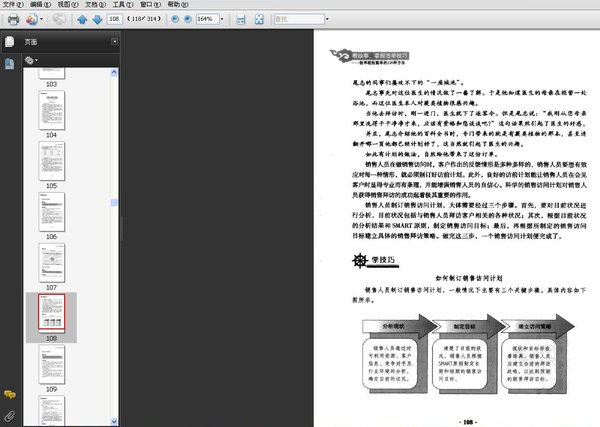Click the Pages panel icon in navigation header
Screen dimensions: 600x427
[x=10, y=41]
